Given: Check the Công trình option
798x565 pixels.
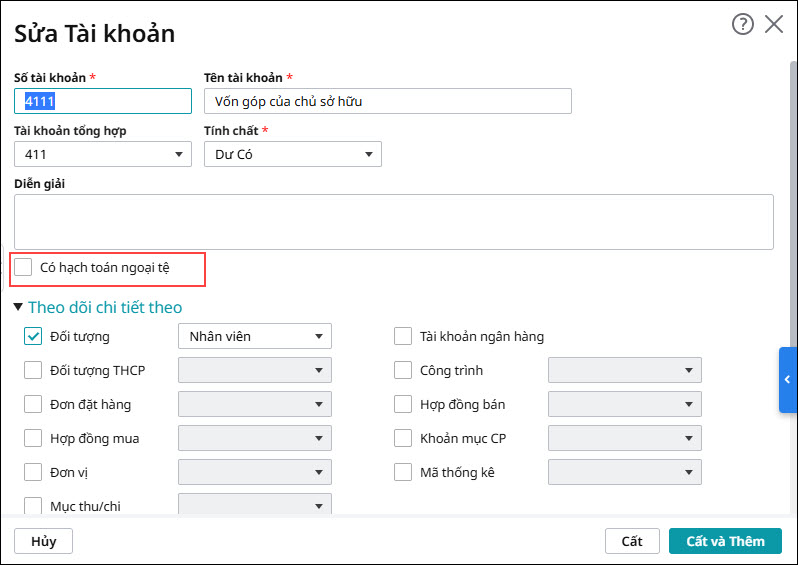Looking at the screenshot, I should point(403,370).
